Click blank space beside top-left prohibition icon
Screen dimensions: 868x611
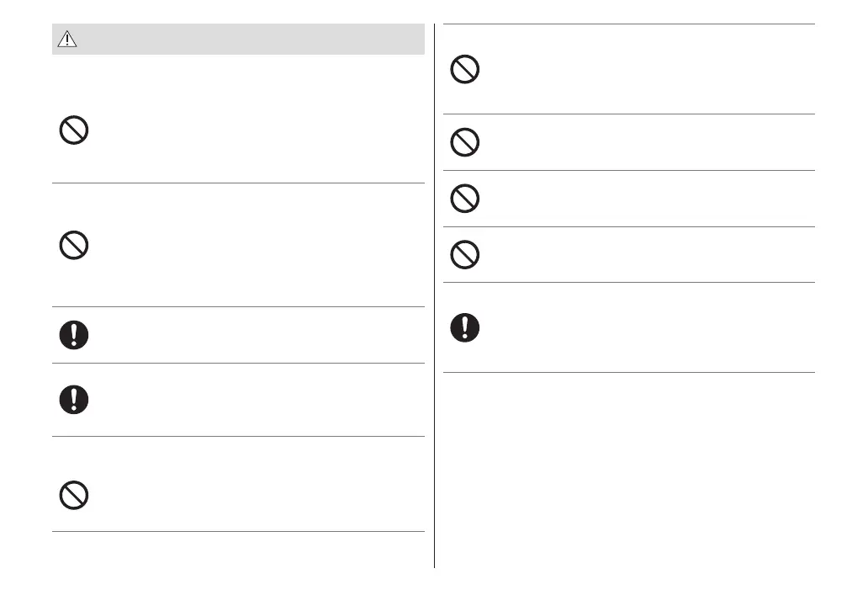click(x=252, y=130)
